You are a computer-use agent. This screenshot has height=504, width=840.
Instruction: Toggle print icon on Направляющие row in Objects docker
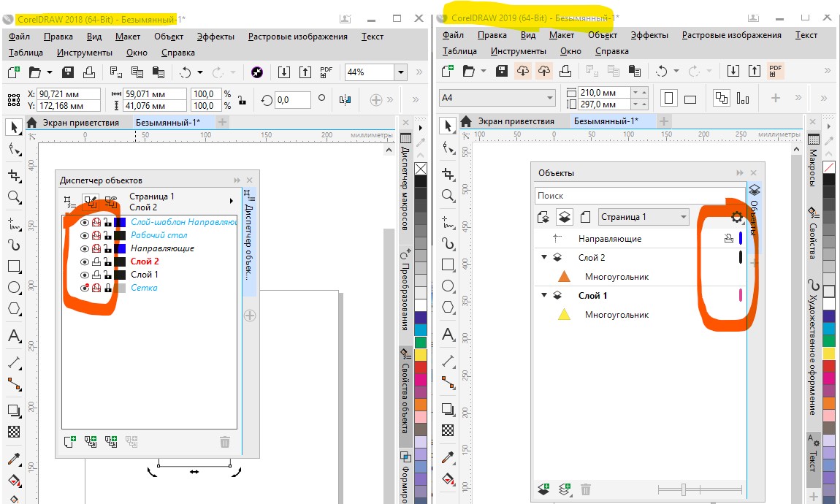click(728, 238)
